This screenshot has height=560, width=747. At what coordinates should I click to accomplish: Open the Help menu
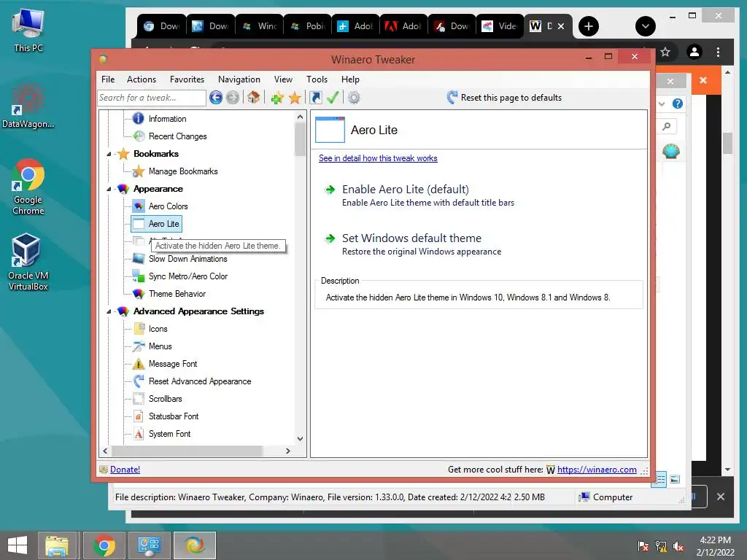[x=350, y=79]
